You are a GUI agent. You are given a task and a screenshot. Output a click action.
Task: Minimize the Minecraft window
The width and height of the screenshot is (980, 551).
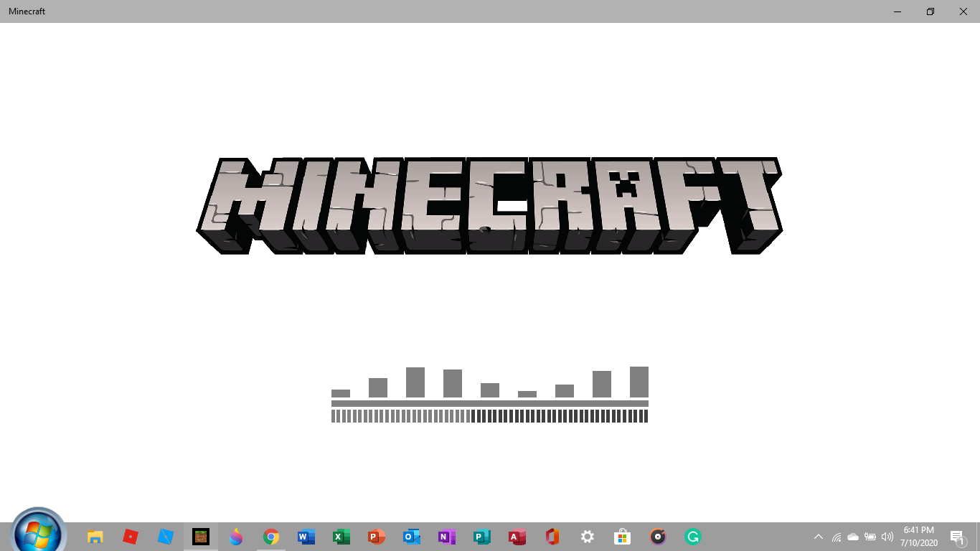pyautogui.click(x=897, y=11)
